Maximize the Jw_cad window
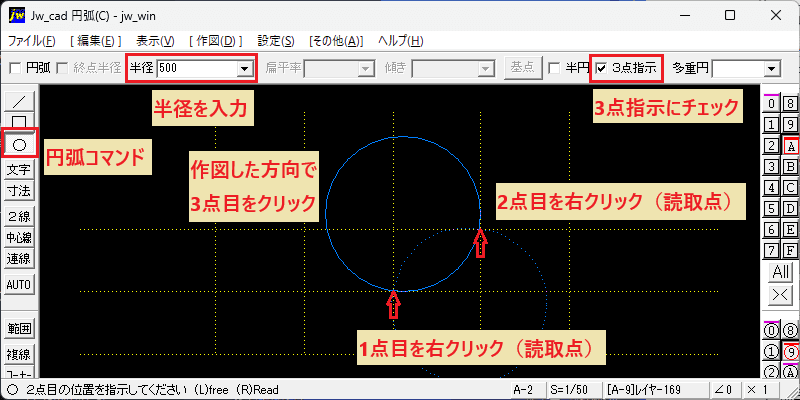The height and width of the screenshot is (400, 800). 730,16
